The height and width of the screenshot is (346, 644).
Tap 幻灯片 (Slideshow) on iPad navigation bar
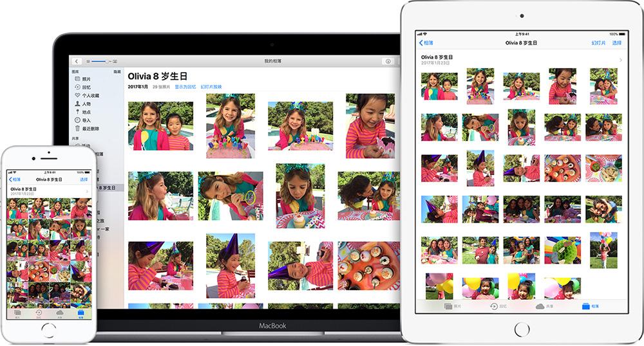598,42
